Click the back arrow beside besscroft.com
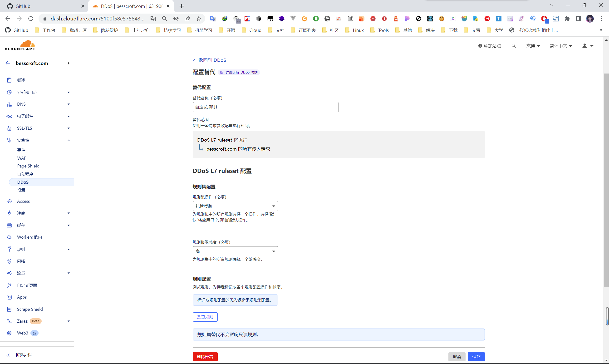The width and height of the screenshot is (609, 364). (8, 63)
